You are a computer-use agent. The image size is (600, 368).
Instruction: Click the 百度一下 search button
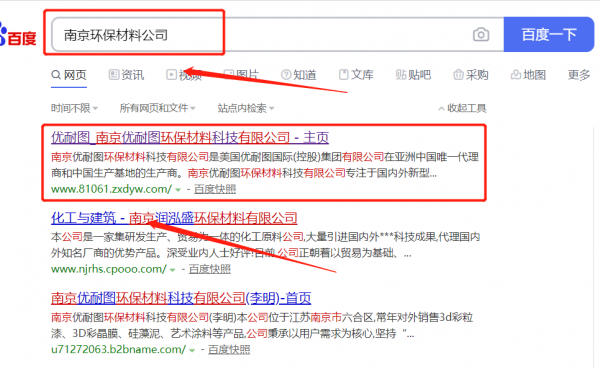click(549, 34)
